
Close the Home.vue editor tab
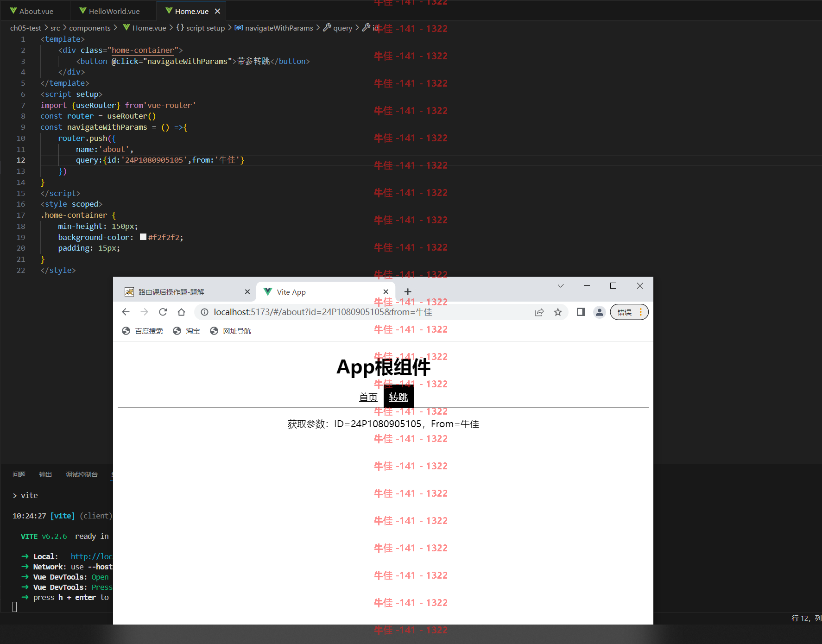tap(217, 11)
